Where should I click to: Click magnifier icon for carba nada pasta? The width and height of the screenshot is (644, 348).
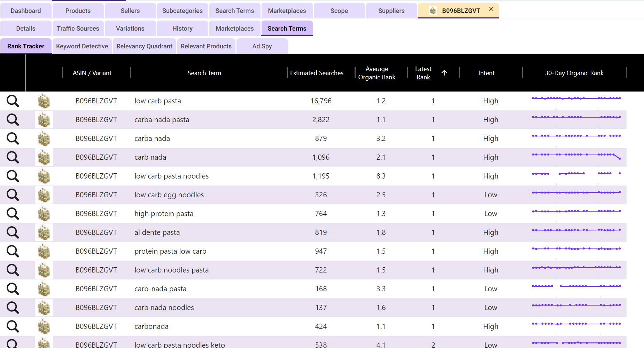pos(13,120)
